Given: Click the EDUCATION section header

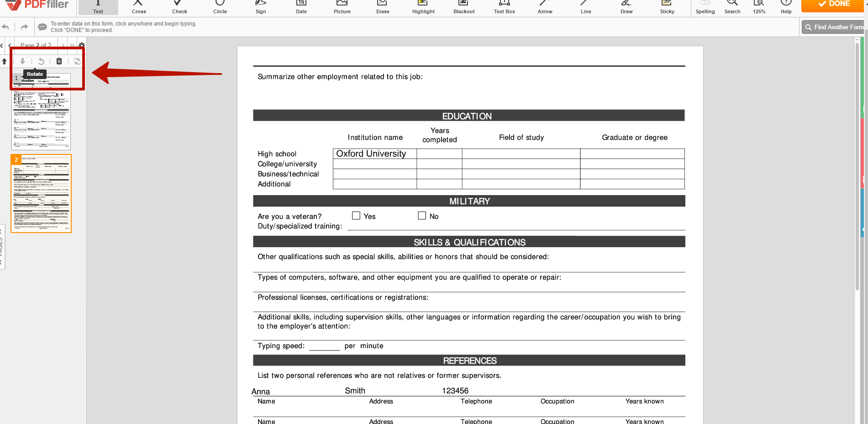Looking at the screenshot, I should (x=469, y=116).
